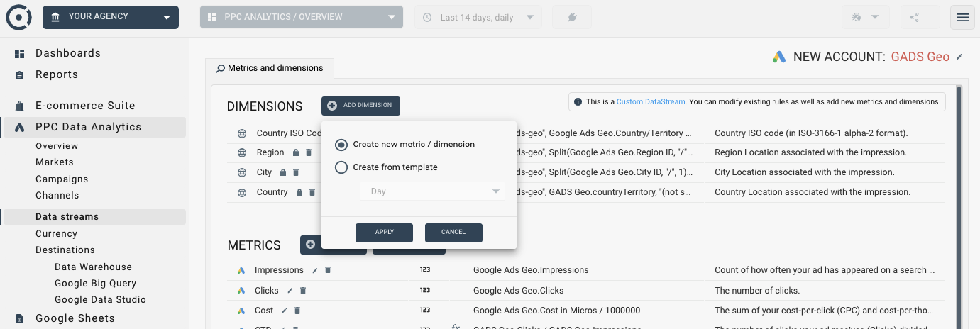Switch to Metrics and dimensions tab
The width and height of the screenshot is (980, 329).
click(270, 68)
